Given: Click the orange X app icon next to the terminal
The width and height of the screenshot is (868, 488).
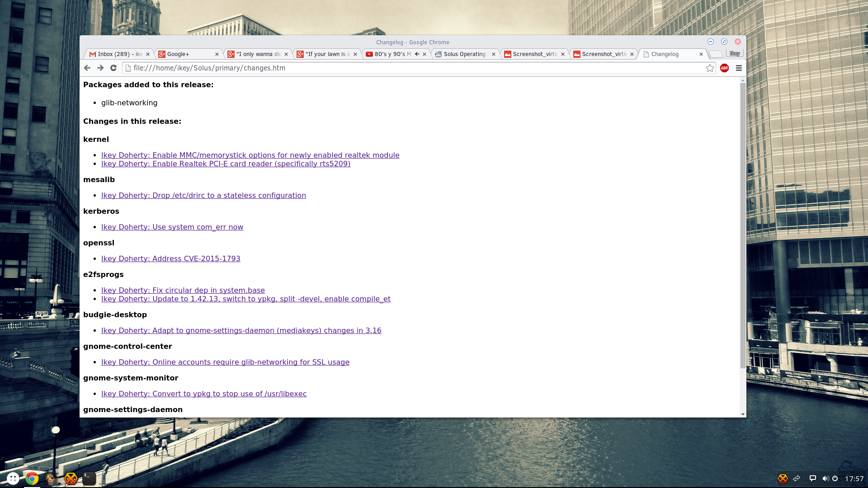Looking at the screenshot, I should point(71,479).
